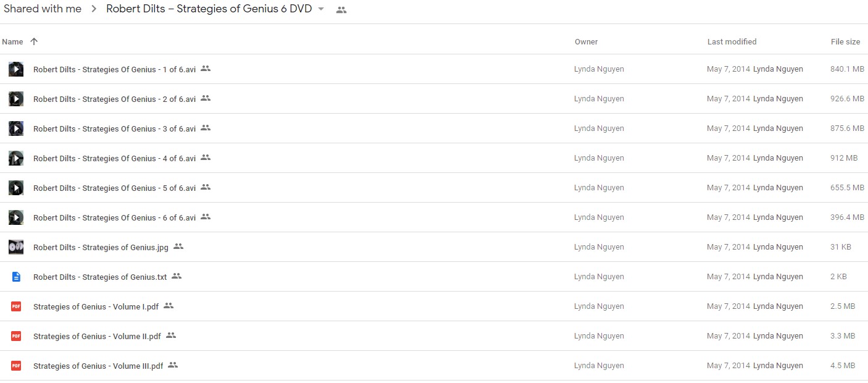Select the text document icon for Strategies of Genius.txt
The height and width of the screenshot is (383, 868).
16,277
